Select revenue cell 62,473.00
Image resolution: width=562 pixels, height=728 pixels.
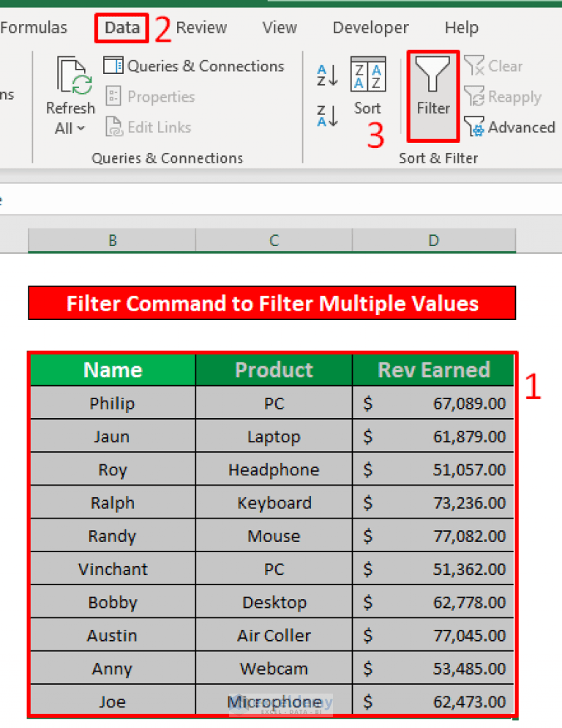433,701
